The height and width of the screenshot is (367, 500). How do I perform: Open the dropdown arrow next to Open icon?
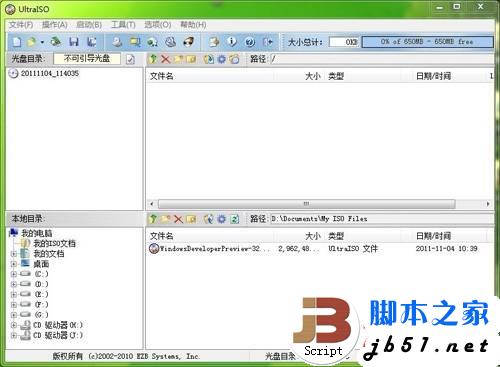pyautogui.click(x=42, y=42)
